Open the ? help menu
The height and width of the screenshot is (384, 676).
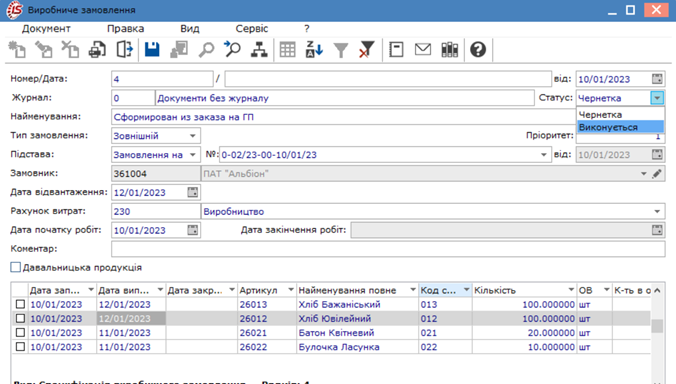click(x=307, y=28)
